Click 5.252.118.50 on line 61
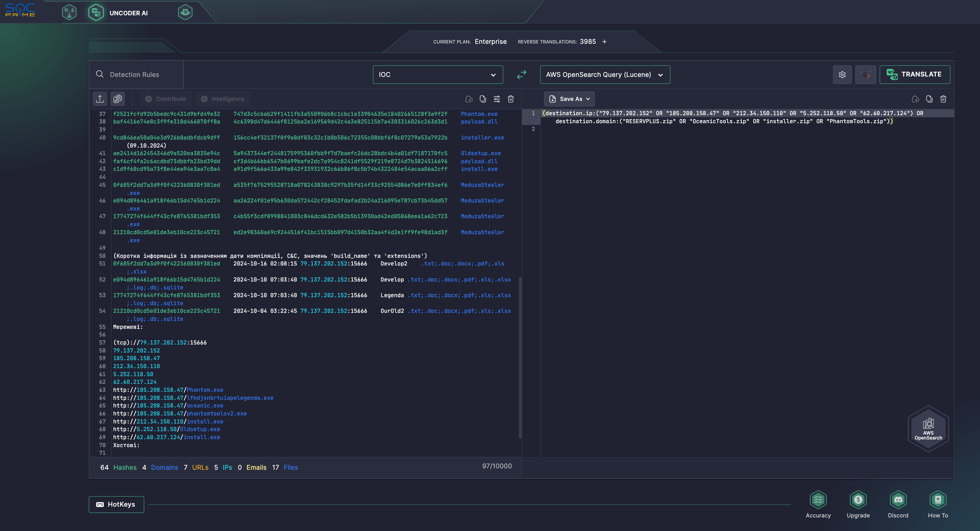This screenshot has height=531, width=980. 133,374
